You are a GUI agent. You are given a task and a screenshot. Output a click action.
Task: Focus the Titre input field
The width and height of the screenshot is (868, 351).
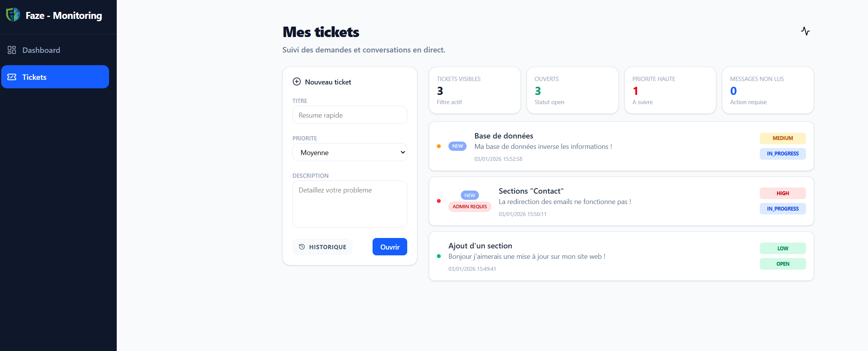[349, 115]
